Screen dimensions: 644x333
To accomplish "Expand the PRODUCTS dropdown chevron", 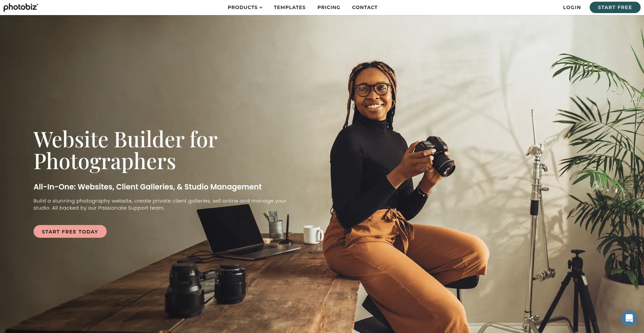I will pos(261,7).
